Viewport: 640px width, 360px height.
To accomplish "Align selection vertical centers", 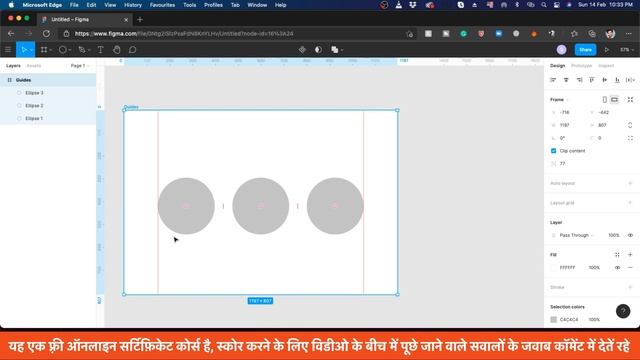I will click(x=604, y=80).
